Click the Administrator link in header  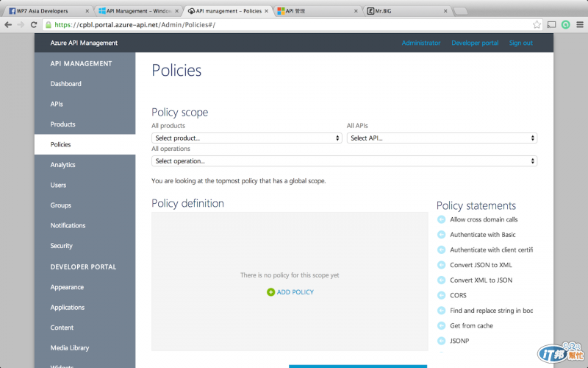click(420, 43)
